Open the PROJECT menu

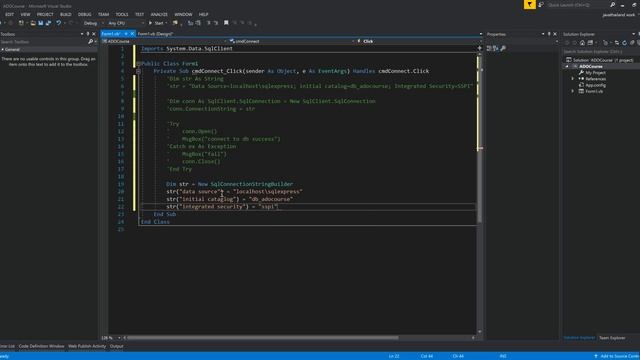[x=45, y=14]
